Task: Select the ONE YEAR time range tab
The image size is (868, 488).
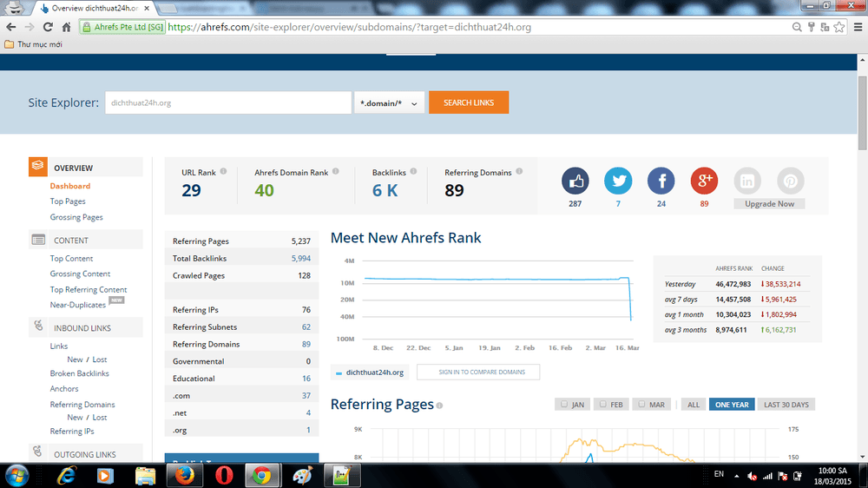Action: (731, 405)
